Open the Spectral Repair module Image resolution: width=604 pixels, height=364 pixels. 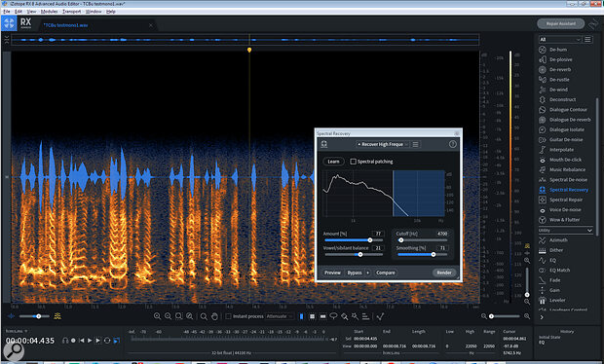point(565,200)
